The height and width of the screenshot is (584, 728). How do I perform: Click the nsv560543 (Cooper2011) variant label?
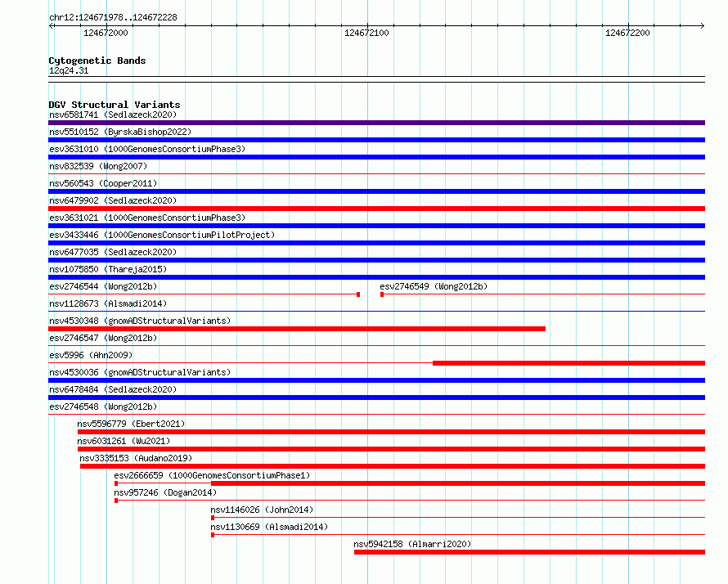[103, 183]
